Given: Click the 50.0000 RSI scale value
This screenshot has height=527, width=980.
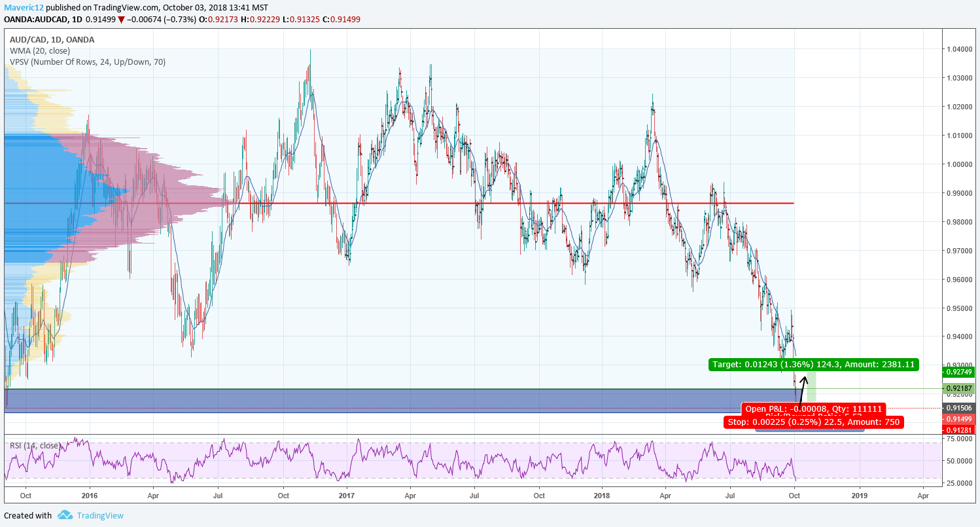Looking at the screenshot, I should point(959,461).
